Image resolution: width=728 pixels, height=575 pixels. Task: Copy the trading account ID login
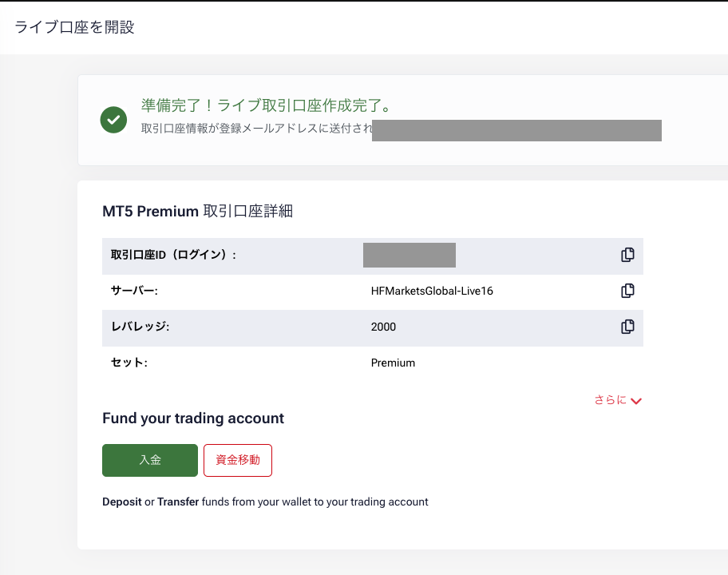[627, 255]
